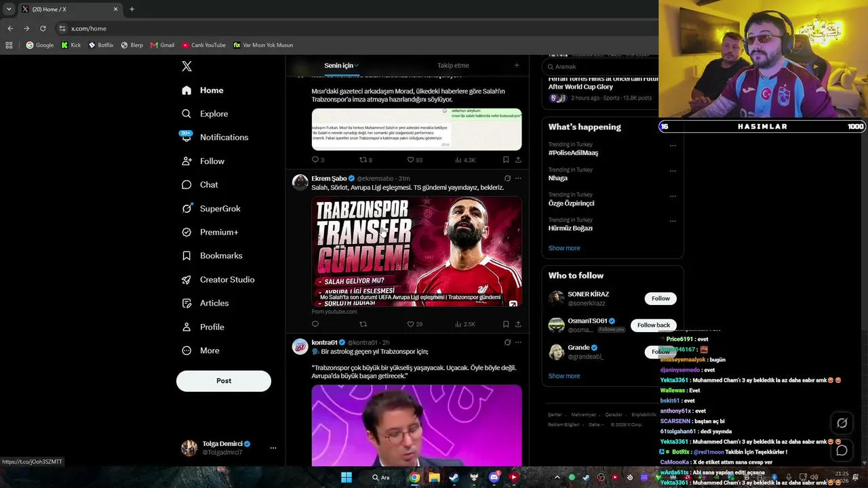Open Steam from the taskbar
This screenshot has width=868, height=488.
tap(454, 477)
